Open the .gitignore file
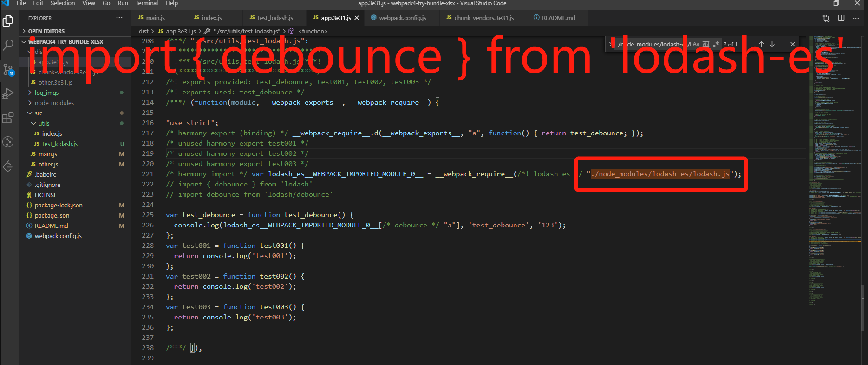The height and width of the screenshot is (365, 868). tap(75, 185)
